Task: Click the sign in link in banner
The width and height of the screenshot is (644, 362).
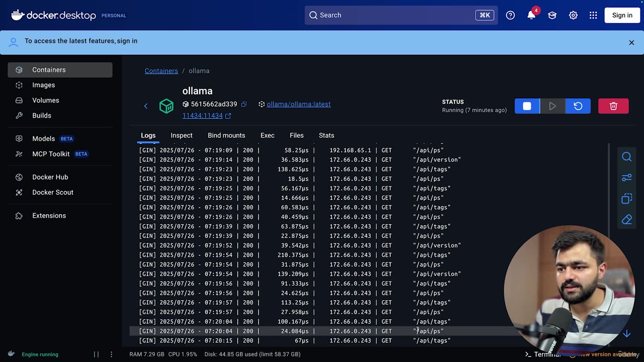Action: coord(127,41)
